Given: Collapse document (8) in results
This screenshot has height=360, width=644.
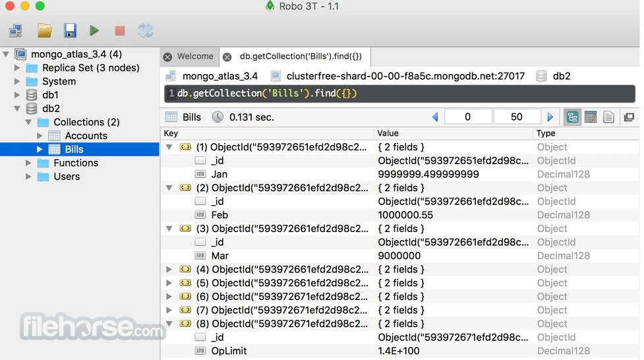Looking at the screenshot, I should click(x=169, y=324).
